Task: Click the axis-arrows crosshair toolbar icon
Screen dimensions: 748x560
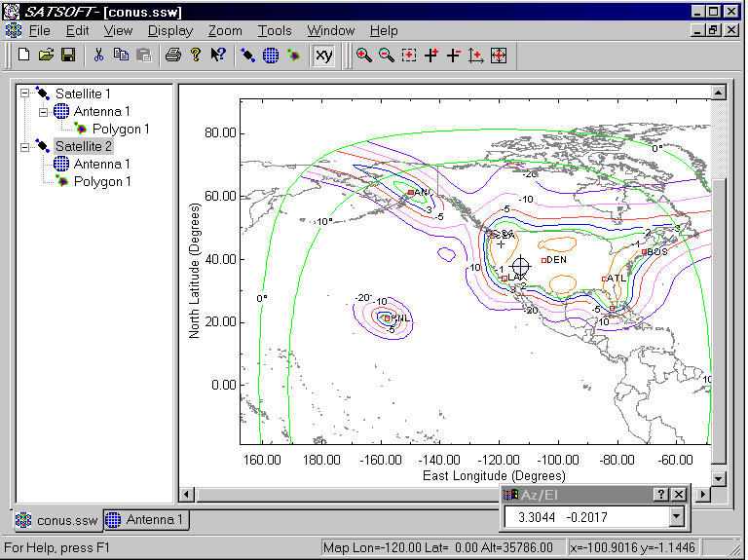Action: pos(475,56)
